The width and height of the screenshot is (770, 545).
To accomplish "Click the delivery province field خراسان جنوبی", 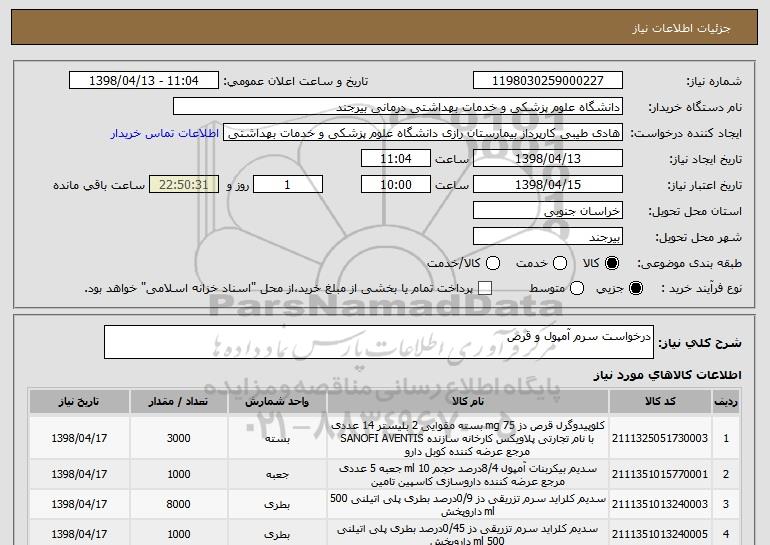I will pos(548,211).
